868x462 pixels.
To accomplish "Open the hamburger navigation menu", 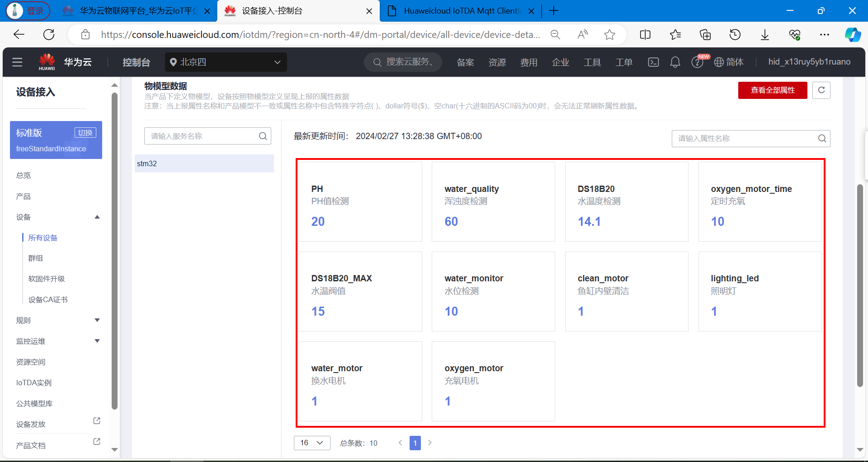I will (17, 62).
